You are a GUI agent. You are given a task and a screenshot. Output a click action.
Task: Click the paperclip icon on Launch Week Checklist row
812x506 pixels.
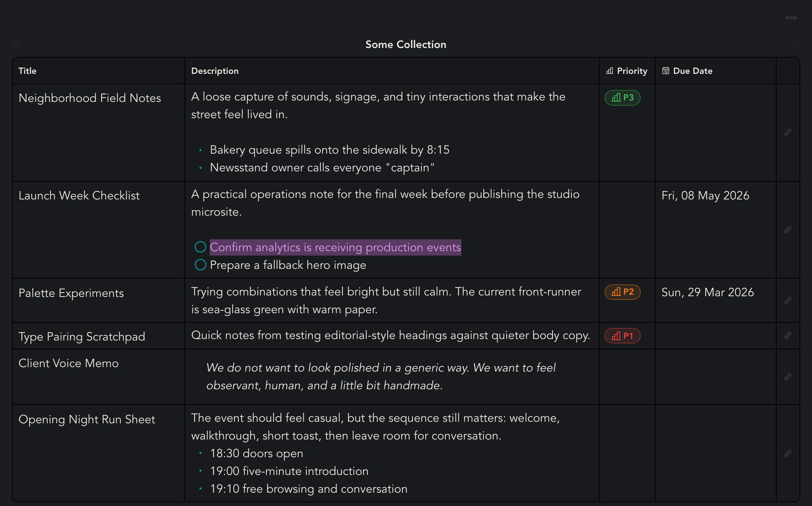point(788,229)
